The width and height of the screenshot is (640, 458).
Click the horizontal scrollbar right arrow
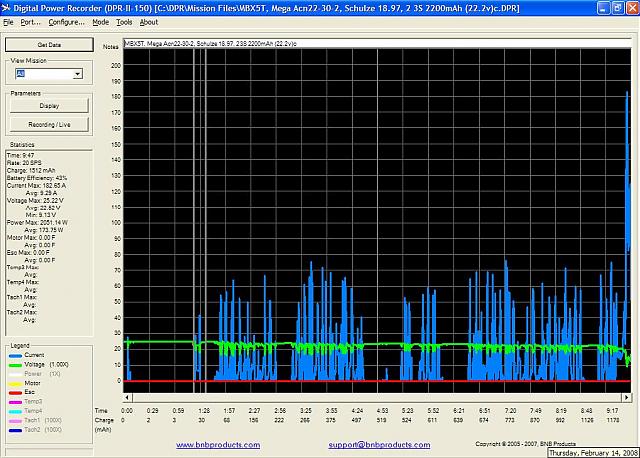tap(627, 398)
